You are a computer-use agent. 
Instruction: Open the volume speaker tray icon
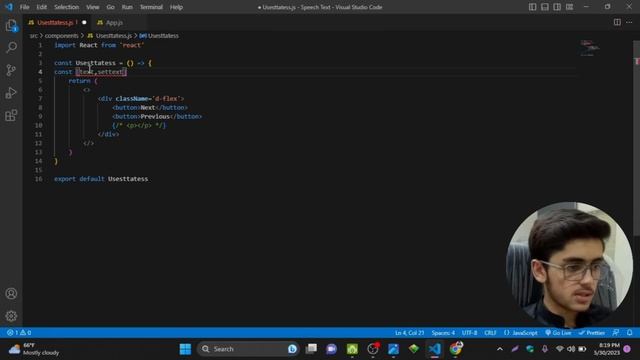pos(571,349)
